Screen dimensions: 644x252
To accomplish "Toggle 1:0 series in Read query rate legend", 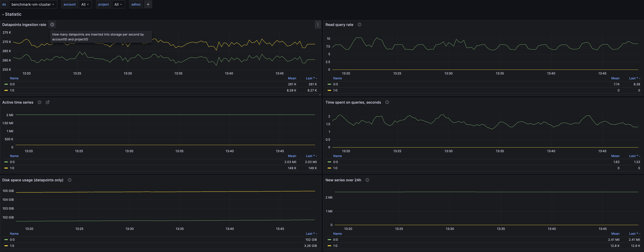I will tap(335, 90).
